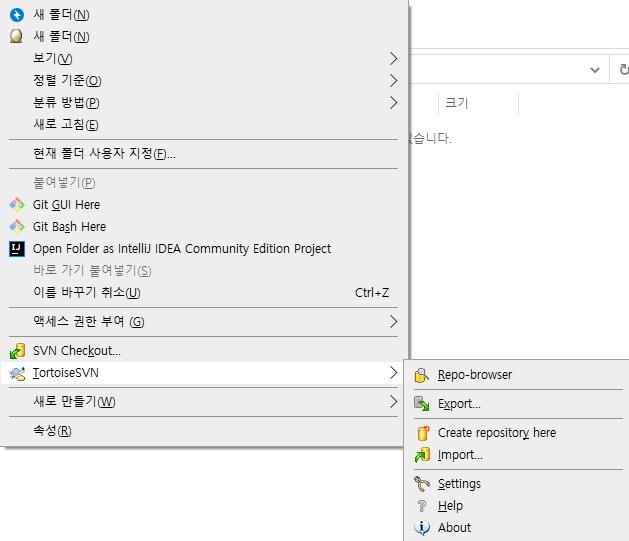
Task: Click the blue lightning icon beside first 새 폴더(N)
Action: (17, 15)
